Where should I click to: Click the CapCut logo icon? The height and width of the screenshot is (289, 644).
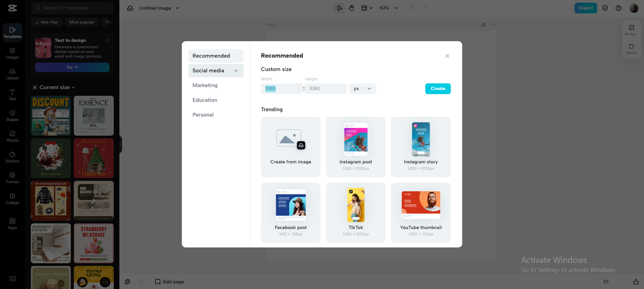[13, 8]
